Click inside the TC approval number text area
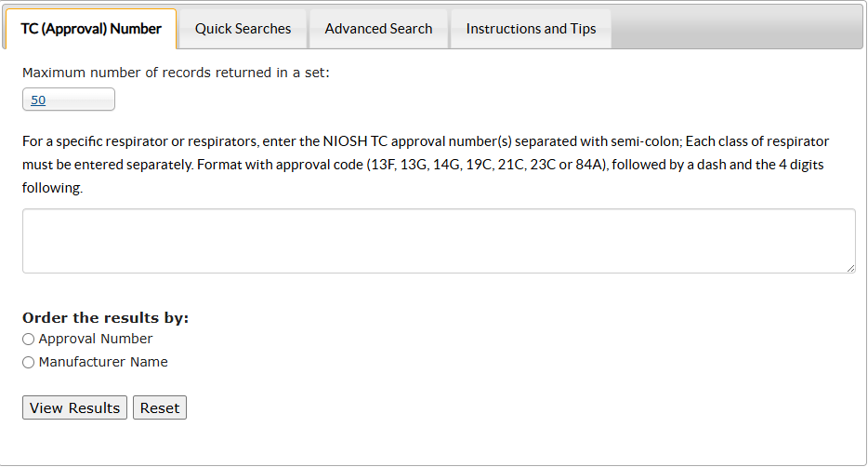Image resolution: width=868 pixels, height=467 pixels. 439,241
